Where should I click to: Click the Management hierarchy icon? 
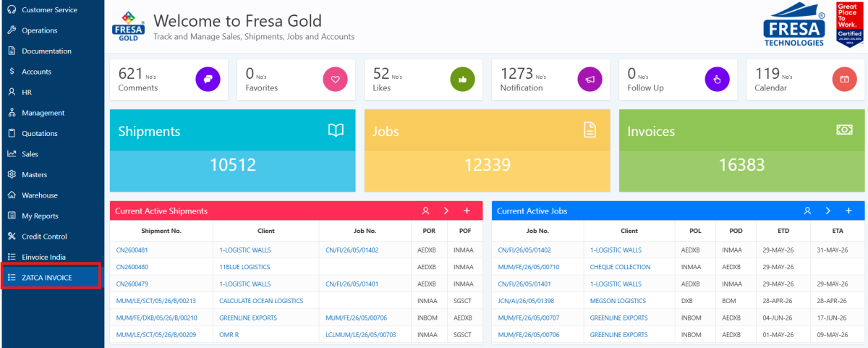click(x=12, y=113)
